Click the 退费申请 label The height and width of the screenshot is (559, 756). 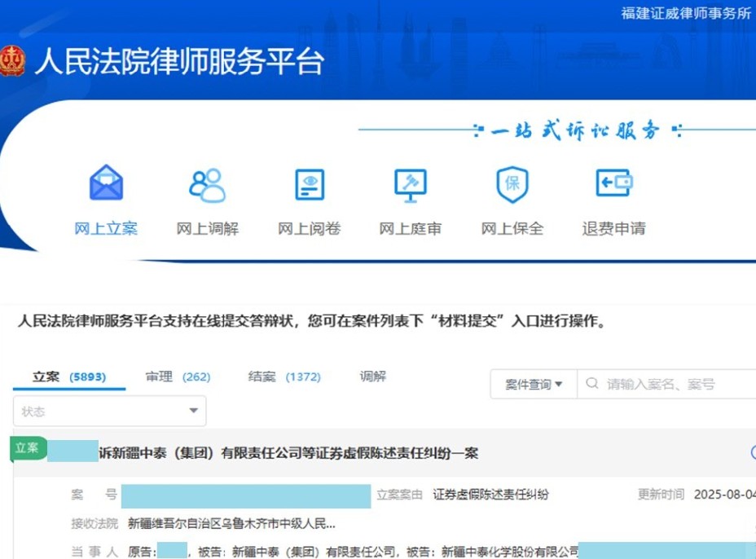[x=614, y=228]
